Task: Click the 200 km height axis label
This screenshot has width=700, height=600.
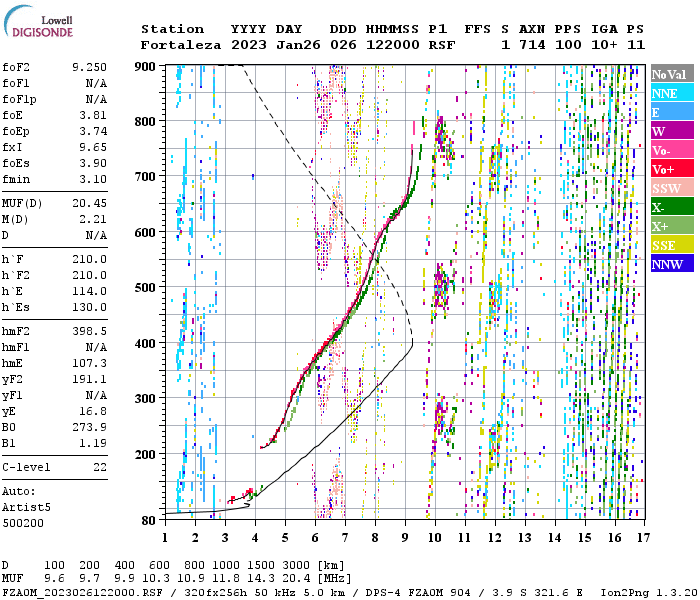Action: click(x=145, y=454)
